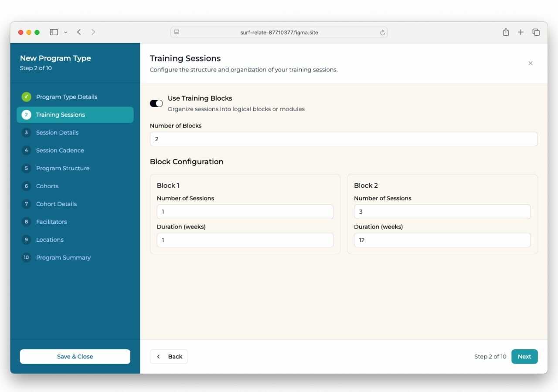Open the browser Share icon

(506, 32)
